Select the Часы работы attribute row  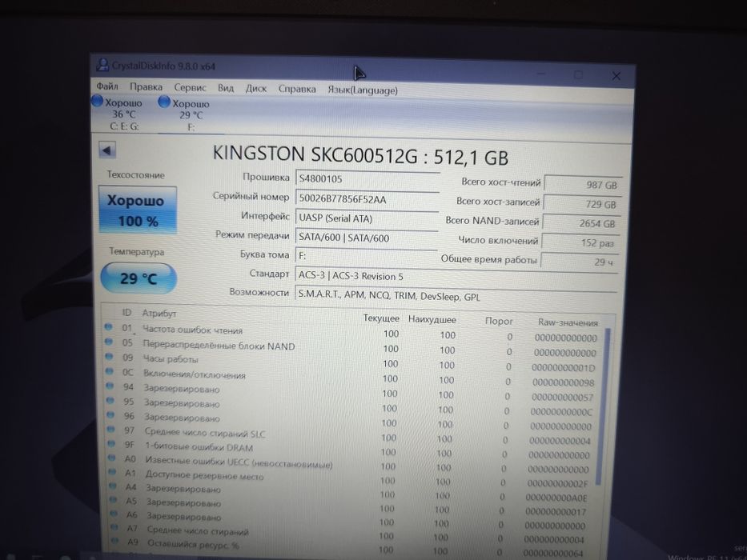pos(351,362)
